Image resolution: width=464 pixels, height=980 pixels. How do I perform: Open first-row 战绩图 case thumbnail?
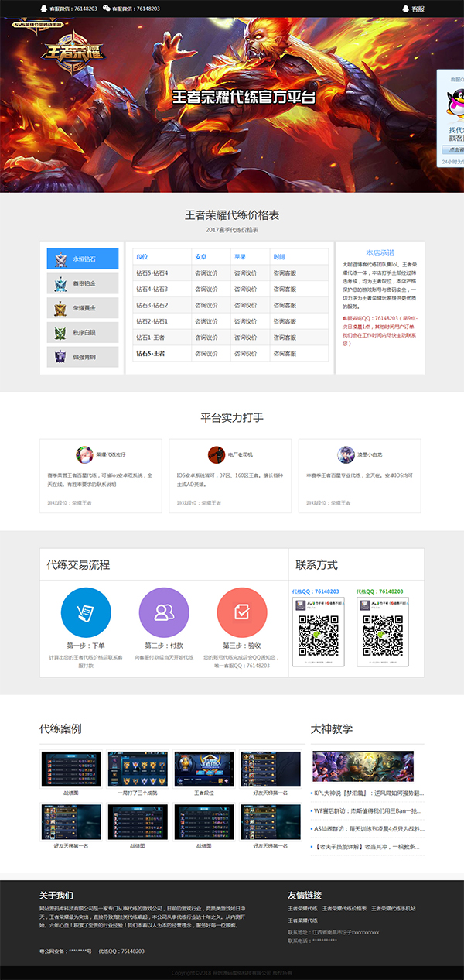pyautogui.click(x=71, y=769)
